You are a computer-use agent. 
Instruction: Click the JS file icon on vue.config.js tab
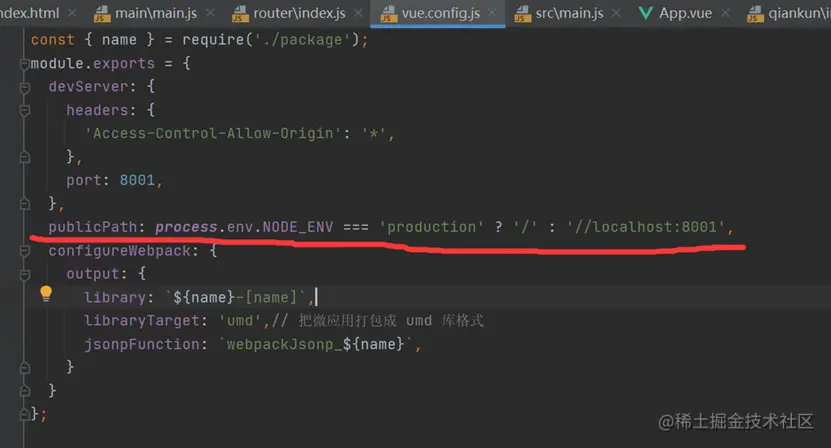[x=388, y=13]
